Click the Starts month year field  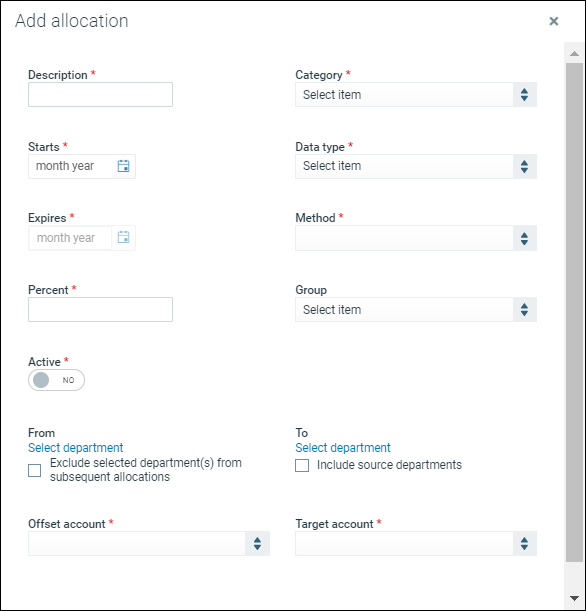[x=71, y=166]
